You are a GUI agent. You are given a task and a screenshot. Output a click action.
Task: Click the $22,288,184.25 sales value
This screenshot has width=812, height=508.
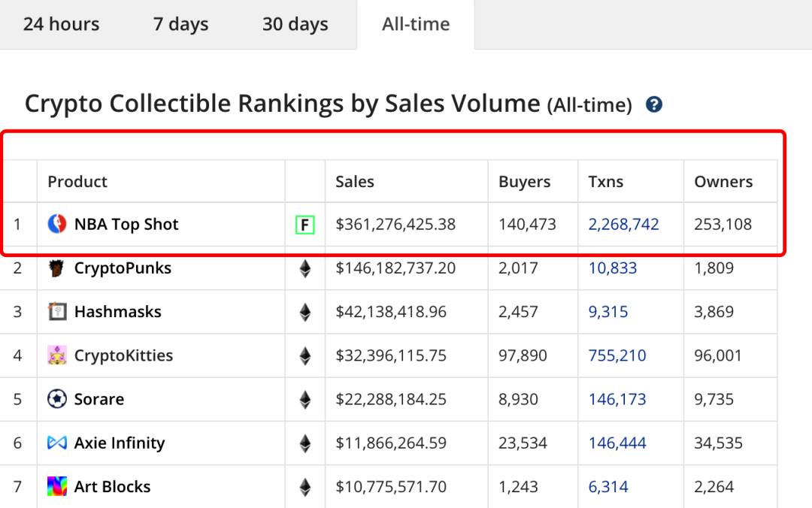click(391, 399)
